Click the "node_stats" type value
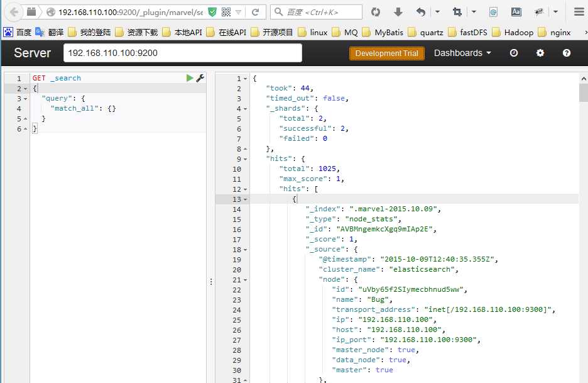Image resolution: width=588 pixels, height=383 pixels. pyautogui.click(x=371, y=219)
